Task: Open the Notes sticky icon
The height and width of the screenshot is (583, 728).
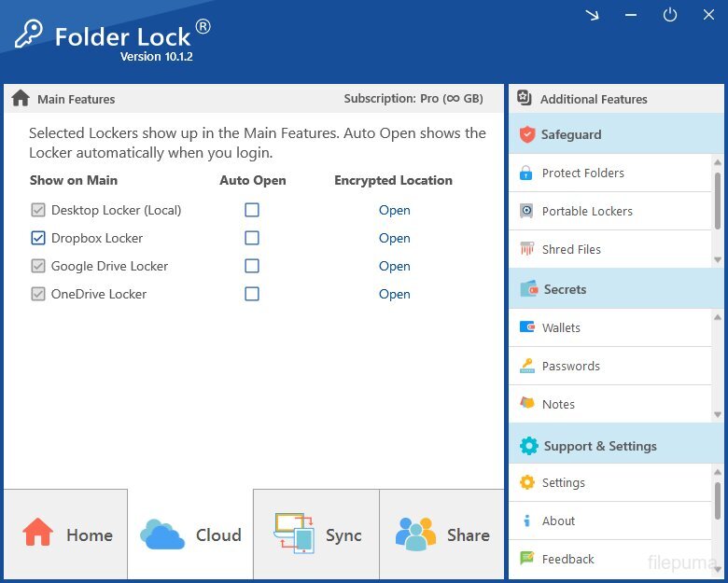Action: (x=527, y=403)
